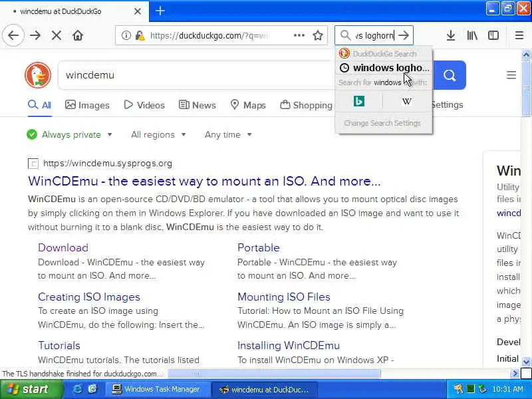
Task: Expand the Any time dropdown
Action: (x=228, y=135)
